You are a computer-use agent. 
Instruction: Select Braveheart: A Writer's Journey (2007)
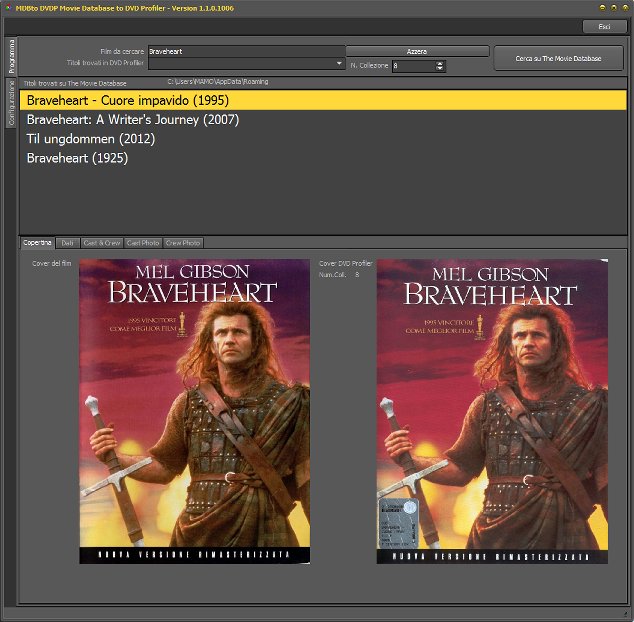click(x=323, y=120)
